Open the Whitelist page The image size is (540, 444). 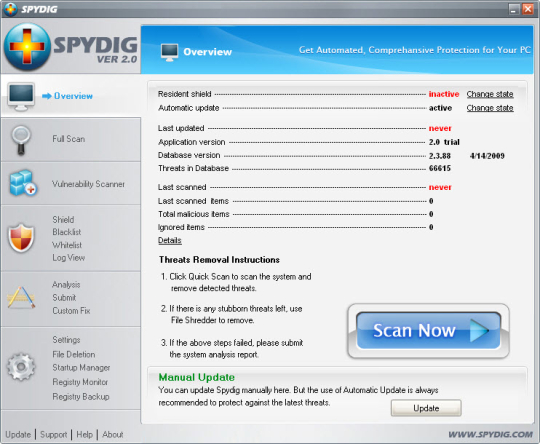pos(67,245)
